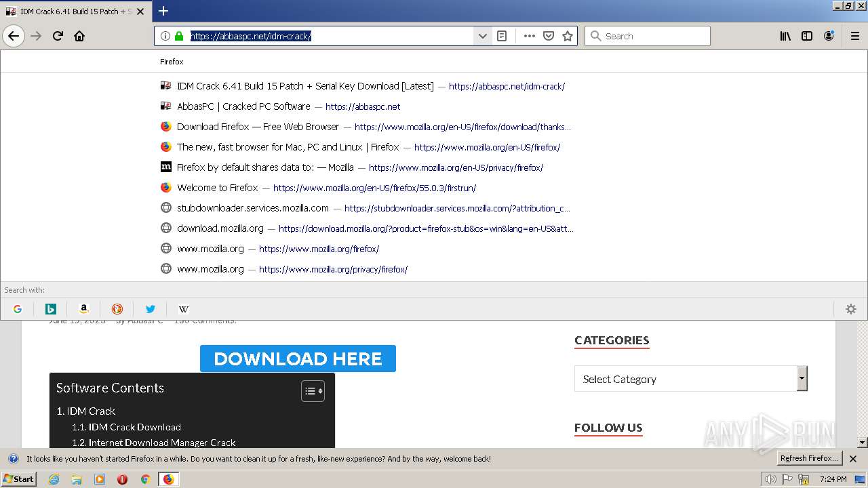Click the Refresh Firefox button
The image size is (868, 488).
click(x=810, y=459)
